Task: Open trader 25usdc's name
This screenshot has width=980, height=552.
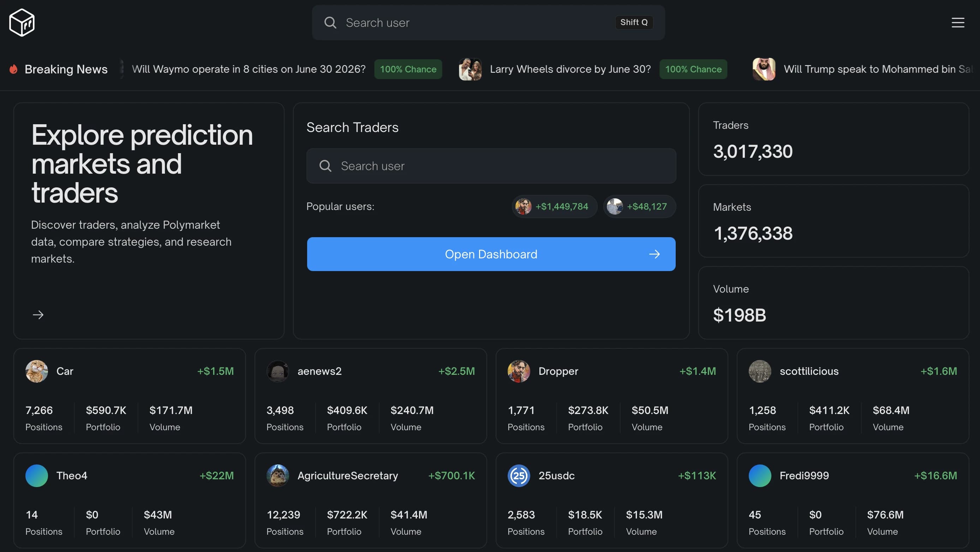Action: pos(556,475)
